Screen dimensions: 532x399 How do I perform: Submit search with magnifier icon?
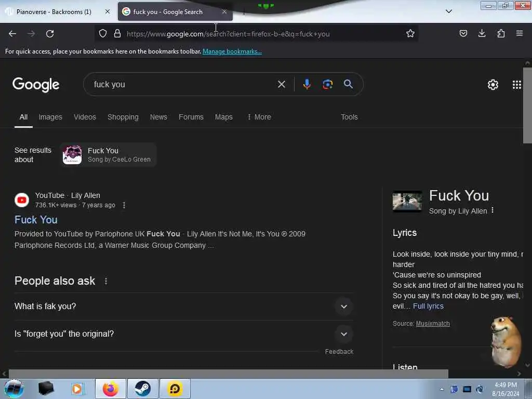348,84
